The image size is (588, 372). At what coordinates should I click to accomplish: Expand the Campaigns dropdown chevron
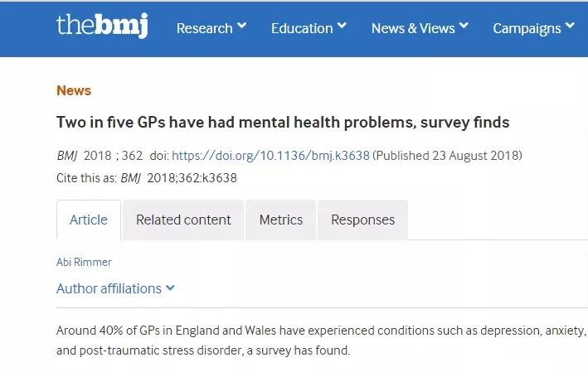pyautogui.click(x=570, y=27)
